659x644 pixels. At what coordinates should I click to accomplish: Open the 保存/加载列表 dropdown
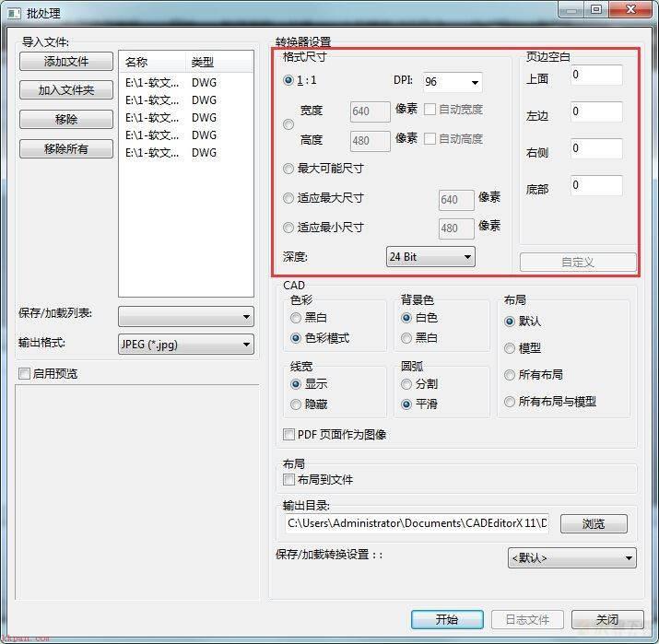186,316
